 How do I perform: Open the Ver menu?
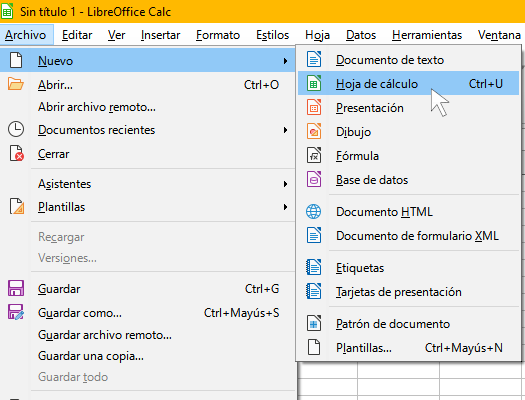117,35
